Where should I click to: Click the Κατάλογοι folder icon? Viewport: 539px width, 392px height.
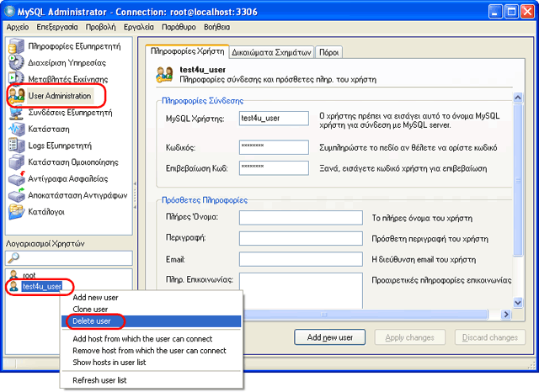16,211
